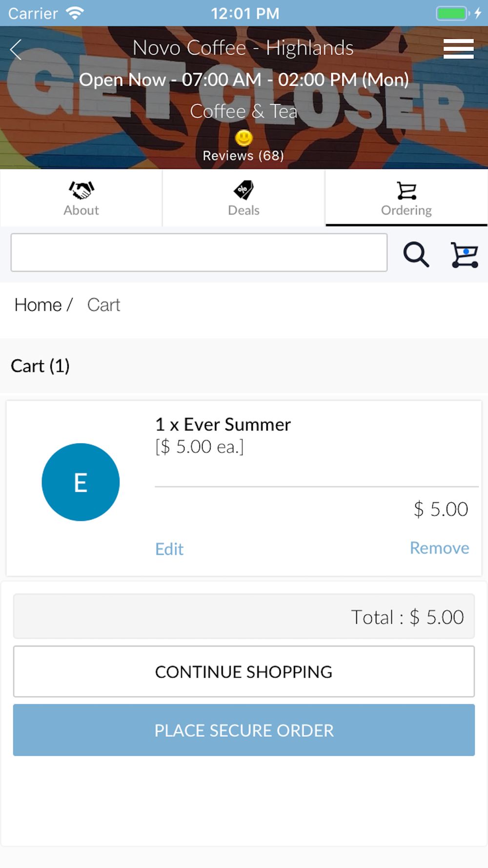Screen dimensions: 488x868
Task: Go to Home in breadcrumb
Action: tap(38, 305)
